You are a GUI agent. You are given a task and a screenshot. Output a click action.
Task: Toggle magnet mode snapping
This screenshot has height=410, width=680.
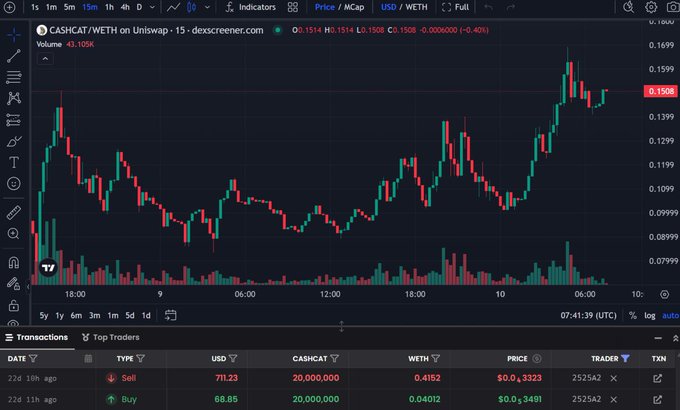13,262
